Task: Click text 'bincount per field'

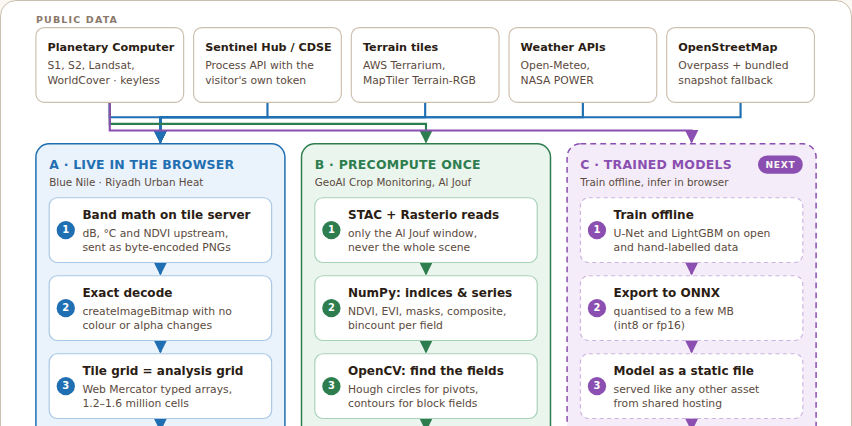Action: coord(395,325)
